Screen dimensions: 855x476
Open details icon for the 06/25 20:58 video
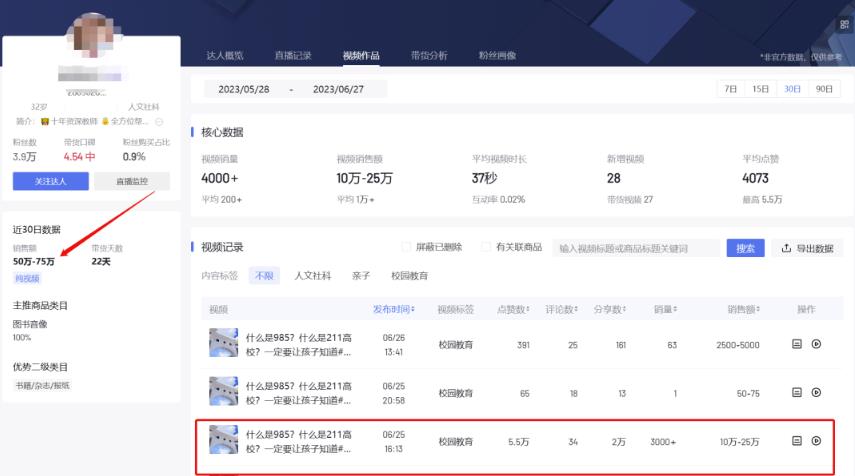(x=797, y=392)
